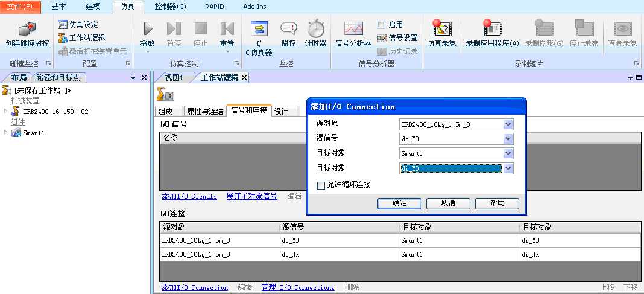Switch to the 建模 ribbon tab
This screenshot has width=644, height=294.
(93, 7)
